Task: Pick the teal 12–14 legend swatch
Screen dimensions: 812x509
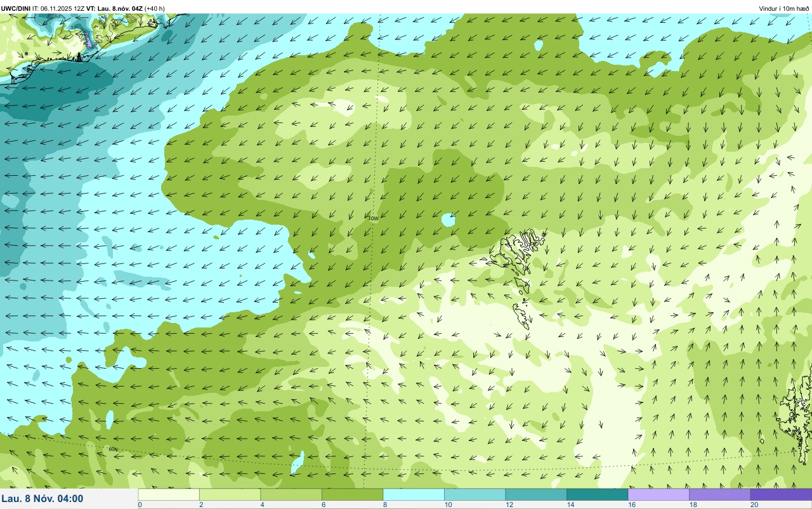Action: [536, 494]
